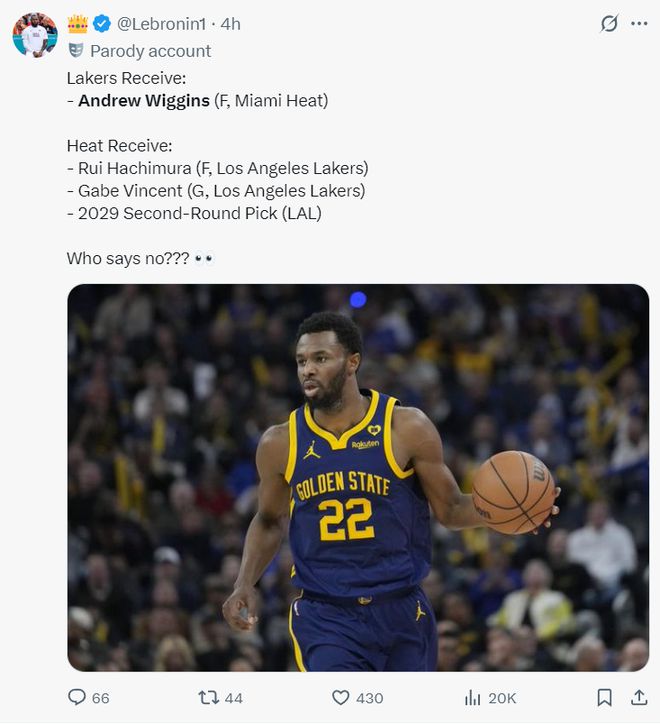The height and width of the screenshot is (724, 660).
Task: Click the Parody account label
Action: click(x=151, y=50)
